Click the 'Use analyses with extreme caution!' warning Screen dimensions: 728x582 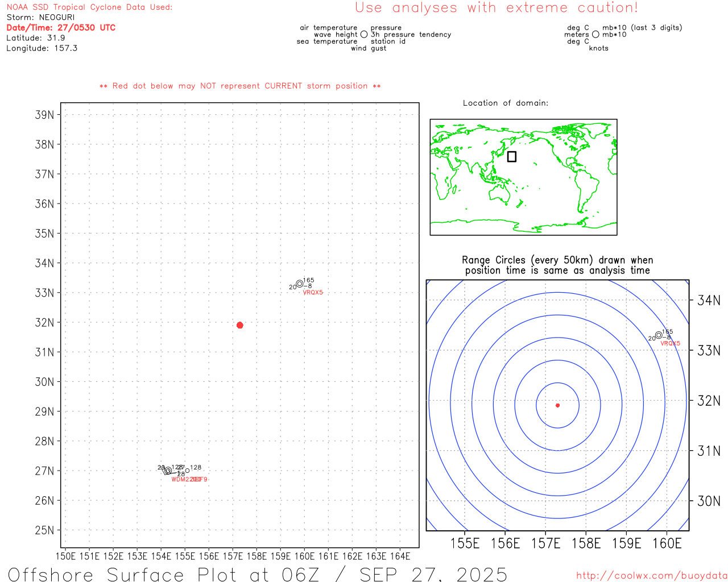click(x=497, y=8)
